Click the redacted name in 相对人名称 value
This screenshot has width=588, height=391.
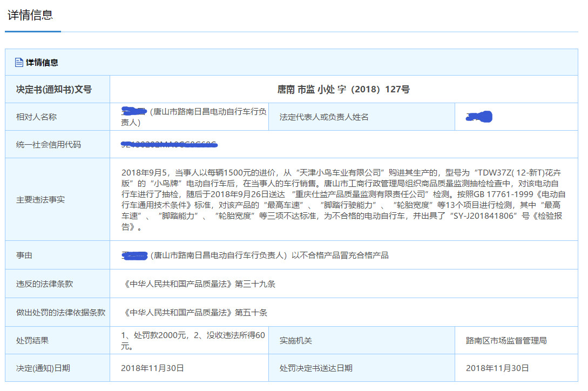134,112
